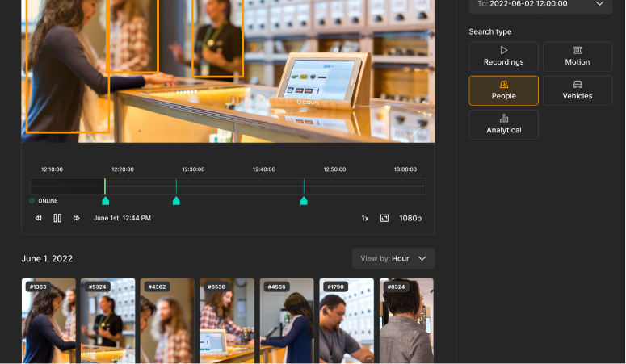
Task: Click the 13:00:00 timeline label
Action: pyautogui.click(x=405, y=169)
